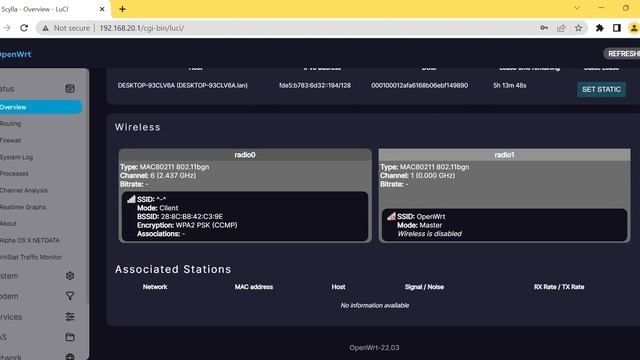
Task: Open VnStat Traffic Monitor in sidebar
Action: pos(31,257)
